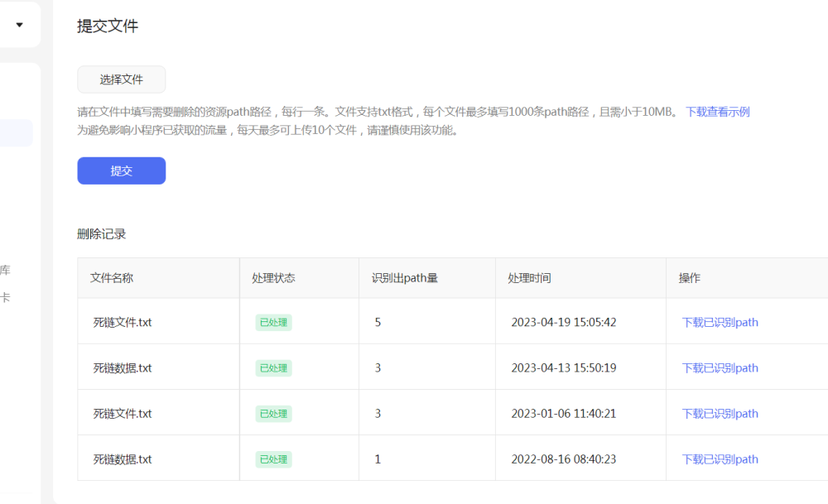The width and height of the screenshot is (828, 504).
Task: Open the 下载查看示例 link
Action: [717, 112]
